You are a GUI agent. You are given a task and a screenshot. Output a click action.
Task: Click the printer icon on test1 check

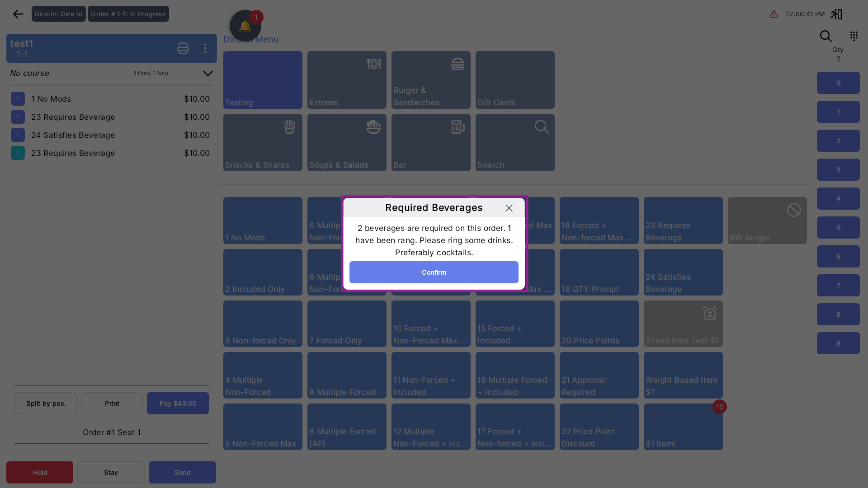[x=183, y=48]
